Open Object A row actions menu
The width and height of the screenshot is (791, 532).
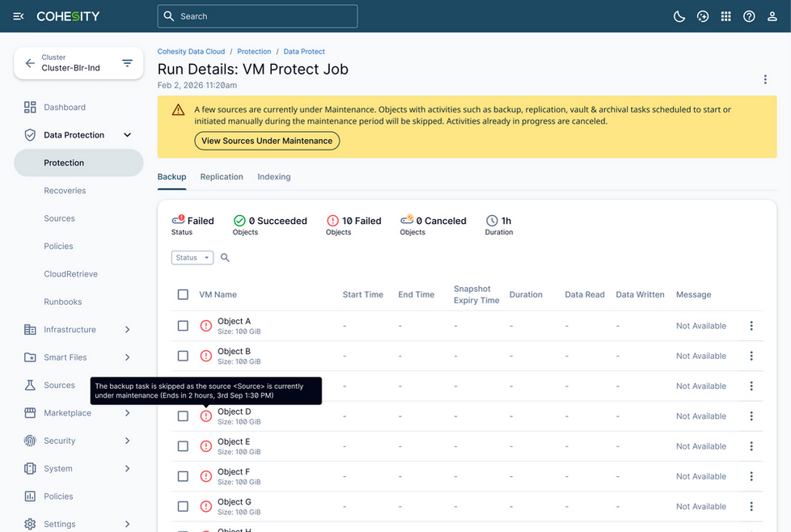[x=751, y=326]
